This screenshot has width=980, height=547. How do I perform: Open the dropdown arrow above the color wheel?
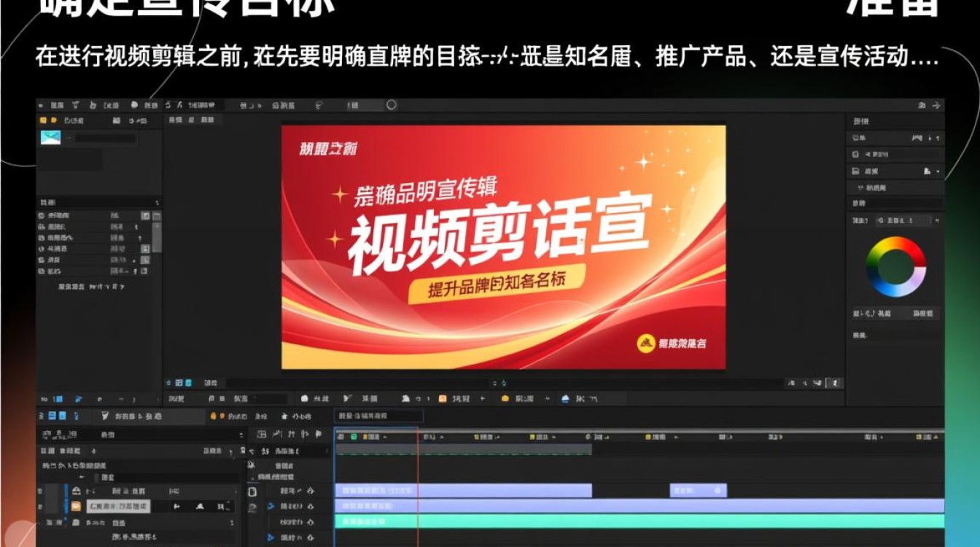click(938, 220)
